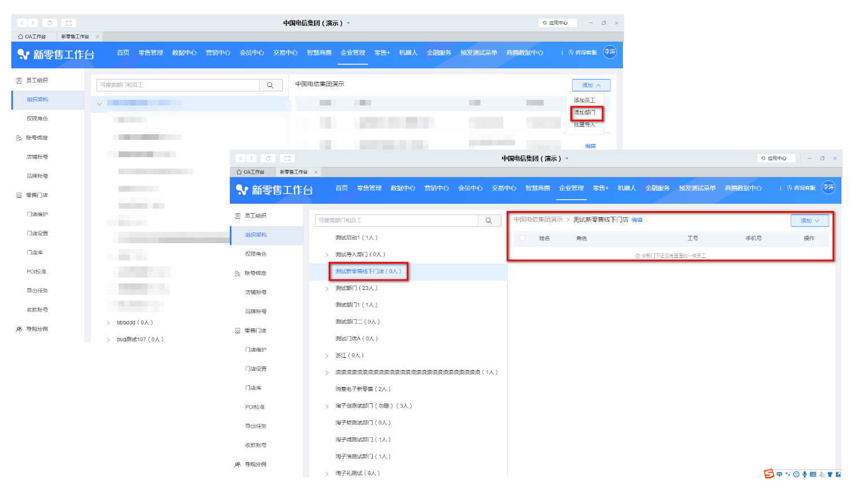Viewport: 868px width, 492px height.
Task: Expand the 测试部门（23人） tree node
Action: (x=327, y=288)
